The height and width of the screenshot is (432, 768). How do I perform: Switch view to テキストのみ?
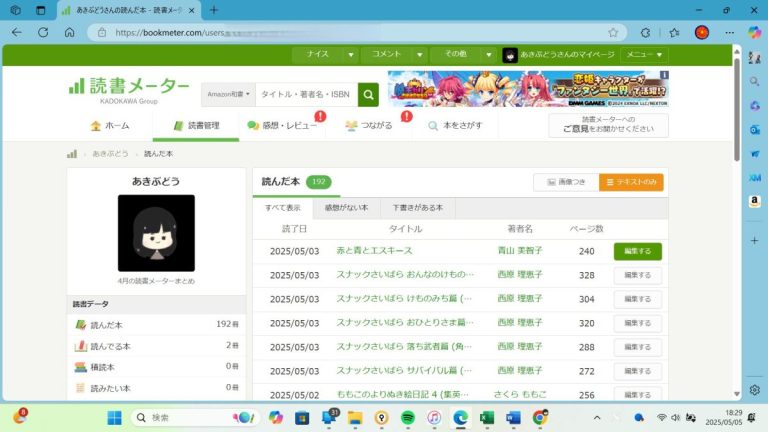tap(631, 182)
